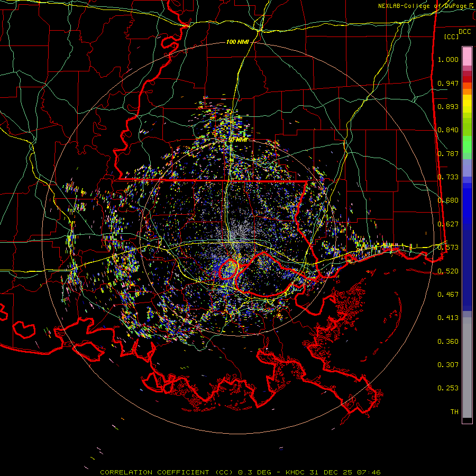Click the "50 NMI" range ring label
The width and height of the screenshot is (476, 476).
[237, 140]
